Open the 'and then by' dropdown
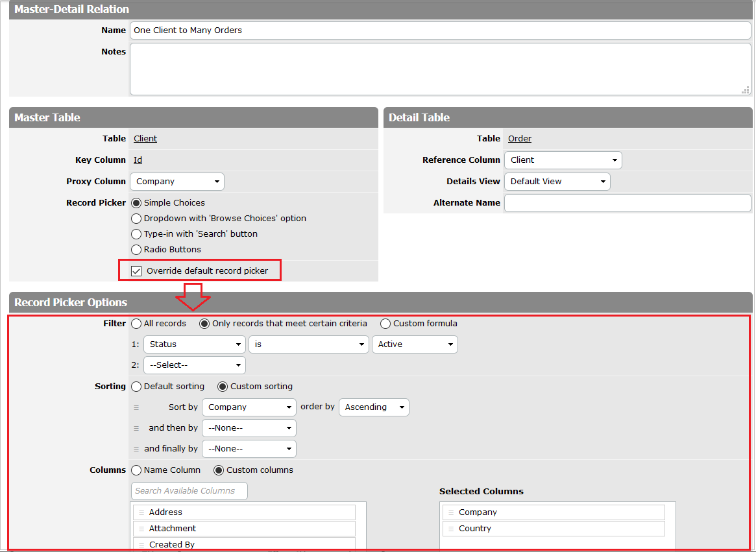Image resolution: width=756 pixels, height=552 pixels. [249, 428]
